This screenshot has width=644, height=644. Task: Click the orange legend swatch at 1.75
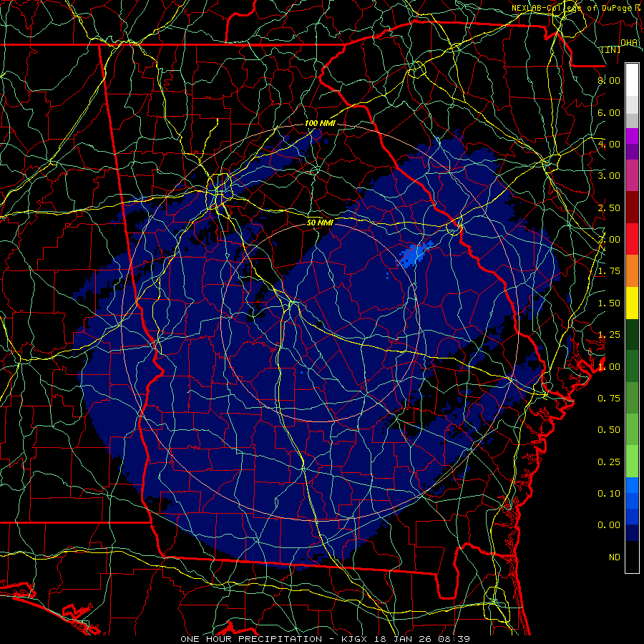(x=632, y=271)
